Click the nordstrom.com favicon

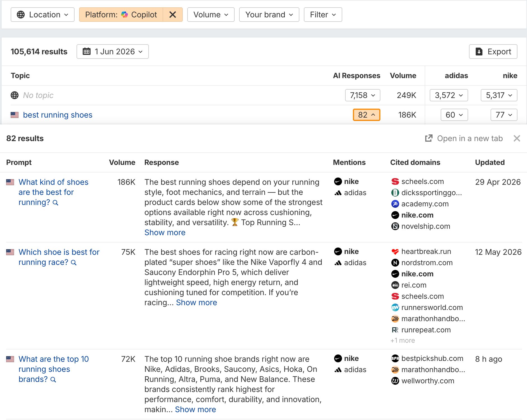click(395, 263)
